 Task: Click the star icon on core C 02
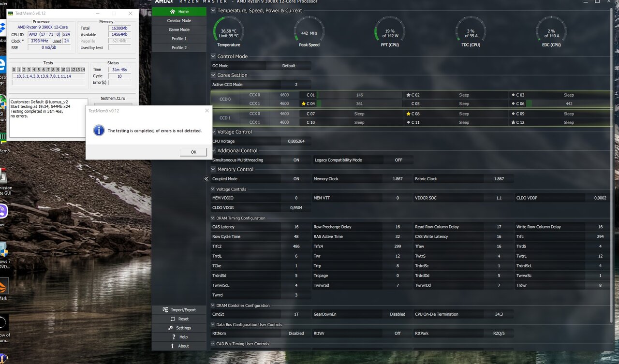click(409, 95)
